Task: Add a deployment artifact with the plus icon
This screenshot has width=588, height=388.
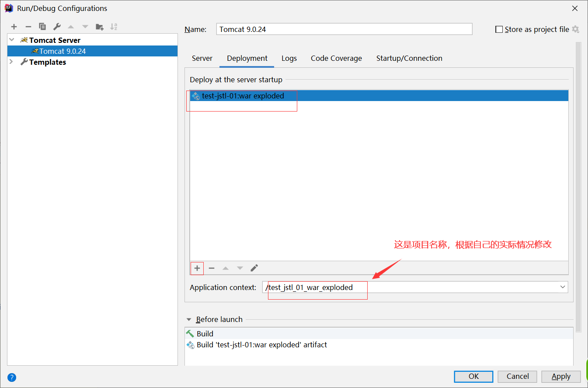Action: coord(197,268)
